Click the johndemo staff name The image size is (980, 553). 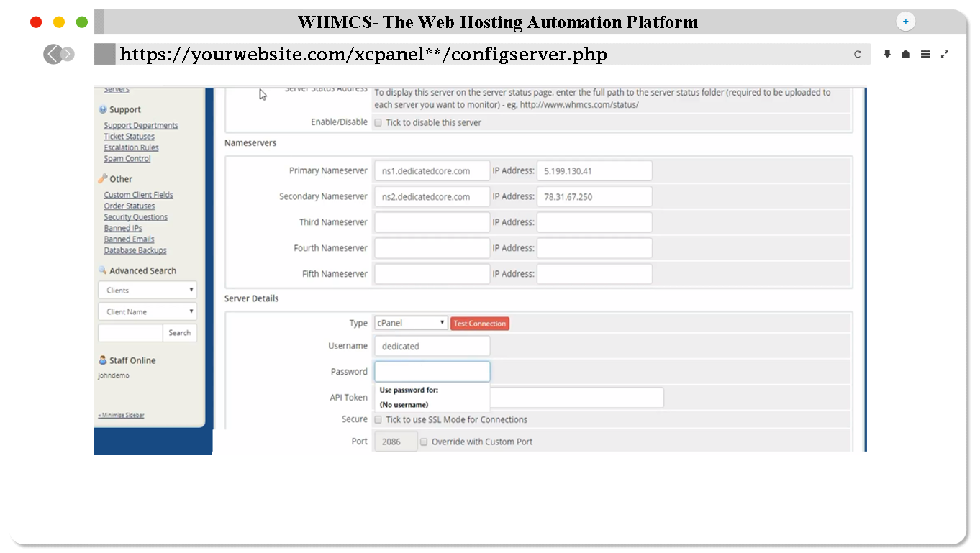(114, 375)
